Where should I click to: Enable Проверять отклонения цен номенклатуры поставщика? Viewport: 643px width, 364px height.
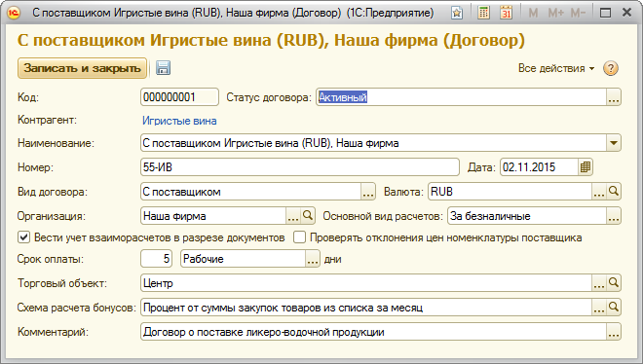coord(299,237)
